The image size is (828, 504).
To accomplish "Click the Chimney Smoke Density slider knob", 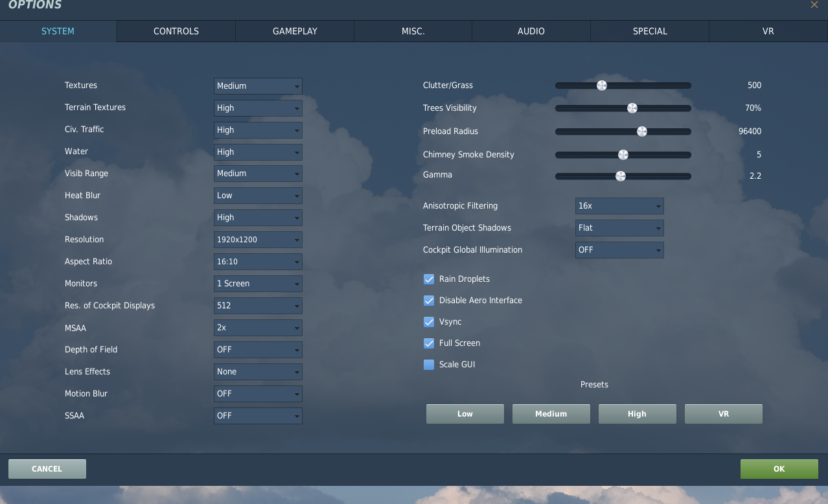I will (x=623, y=155).
